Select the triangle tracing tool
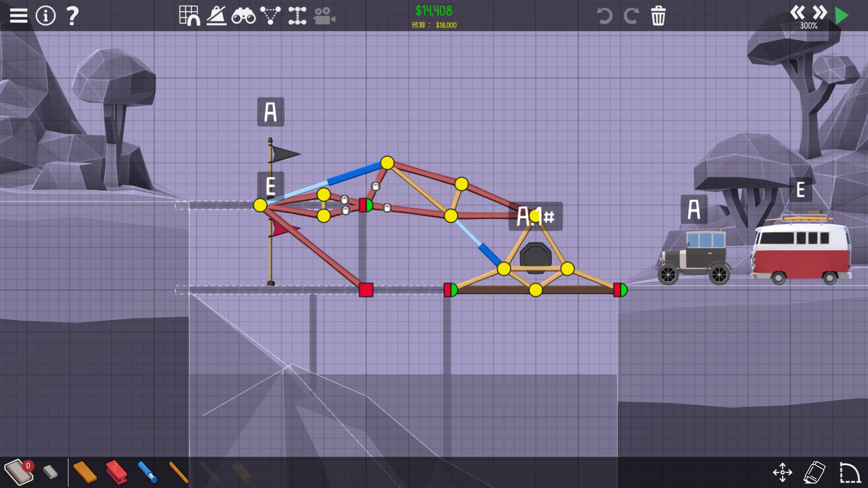The height and width of the screenshot is (488, 868). pos(217,16)
